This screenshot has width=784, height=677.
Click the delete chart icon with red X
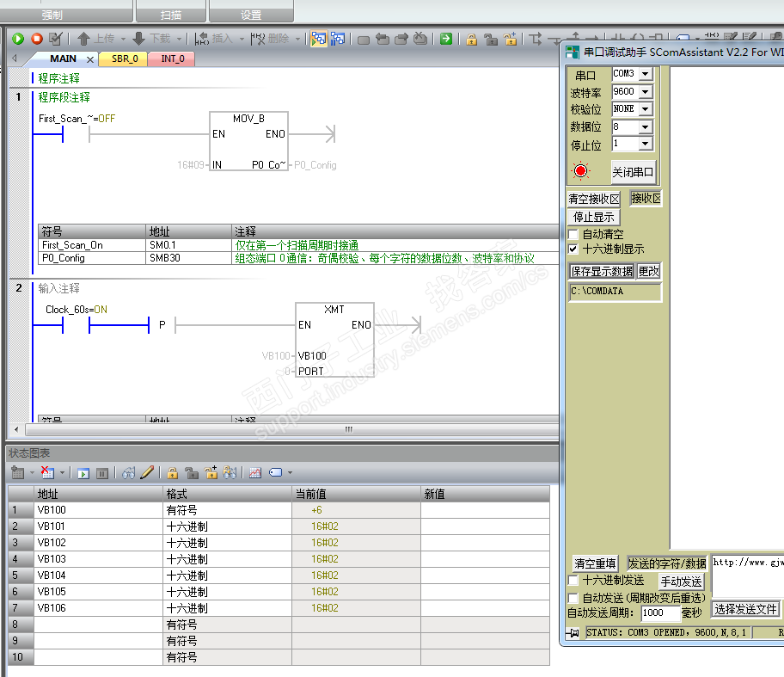pos(47,472)
